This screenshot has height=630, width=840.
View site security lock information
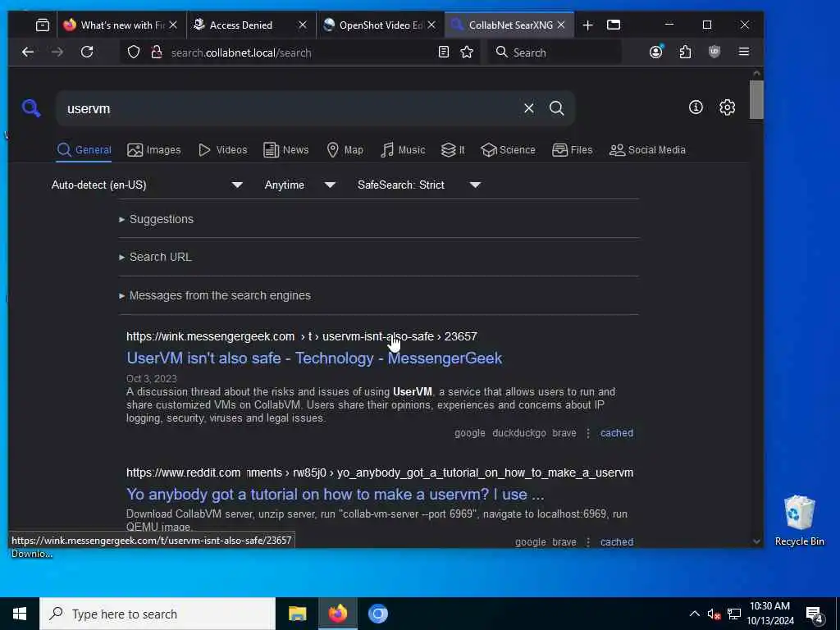point(157,52)
